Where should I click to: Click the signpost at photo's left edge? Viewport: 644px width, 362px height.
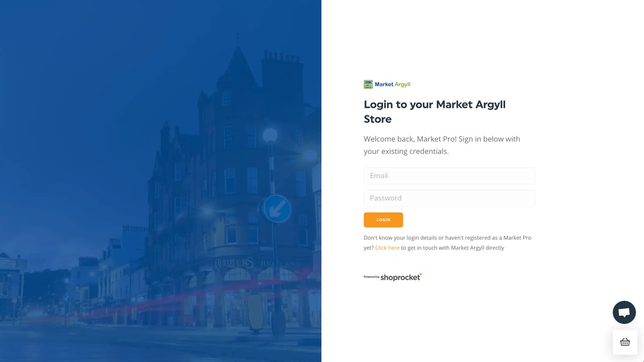(10, 264)
